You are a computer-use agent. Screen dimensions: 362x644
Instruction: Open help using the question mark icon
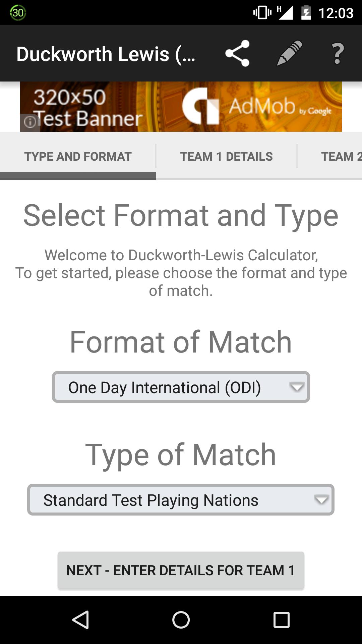(337, 54)
